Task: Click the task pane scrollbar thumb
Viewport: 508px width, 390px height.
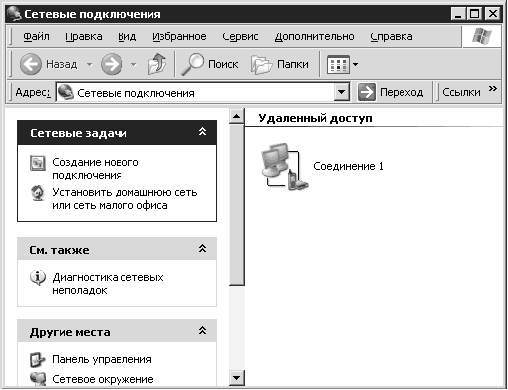Action: (237, 205)
